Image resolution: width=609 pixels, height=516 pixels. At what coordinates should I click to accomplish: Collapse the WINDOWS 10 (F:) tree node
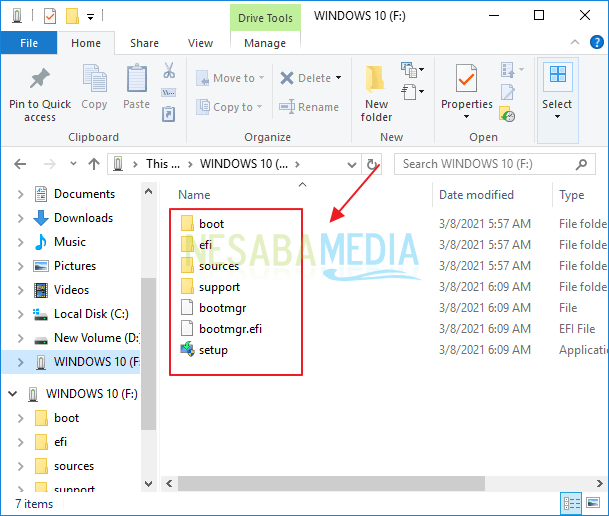pos(13,394)
